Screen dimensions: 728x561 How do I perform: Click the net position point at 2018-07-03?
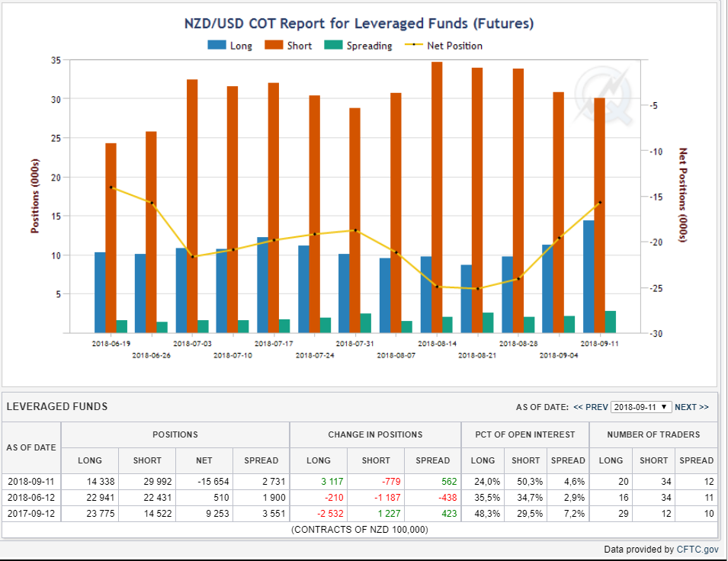point(193,257)
